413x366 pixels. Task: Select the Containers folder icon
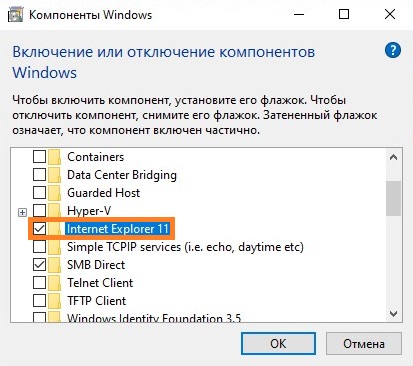(x=54, y=157)
